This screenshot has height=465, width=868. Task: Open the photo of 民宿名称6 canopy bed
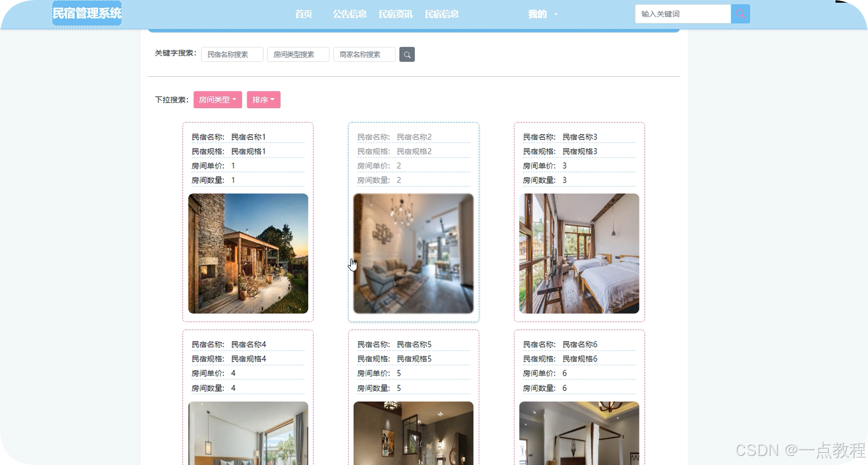[579, 433]
